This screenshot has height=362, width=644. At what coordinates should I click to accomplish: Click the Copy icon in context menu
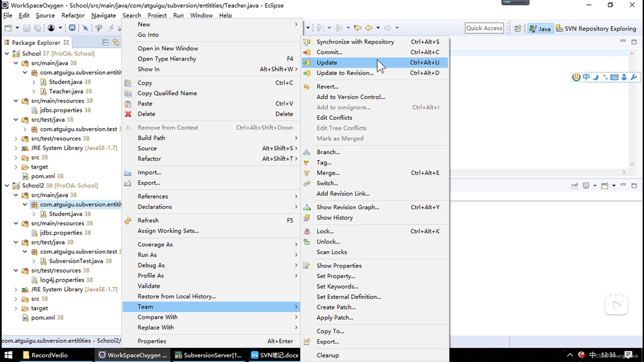[128, 83]
